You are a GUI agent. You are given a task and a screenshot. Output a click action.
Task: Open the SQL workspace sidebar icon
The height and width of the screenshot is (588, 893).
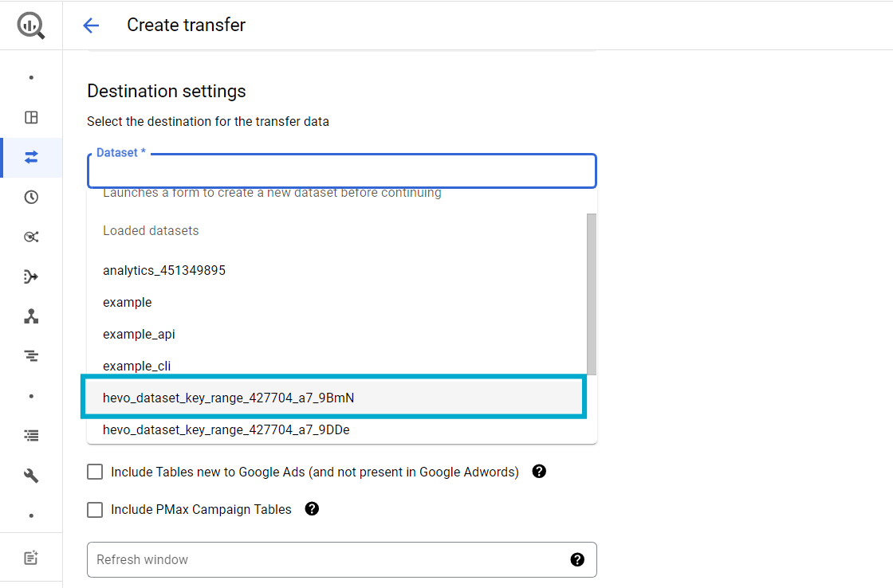31,117
